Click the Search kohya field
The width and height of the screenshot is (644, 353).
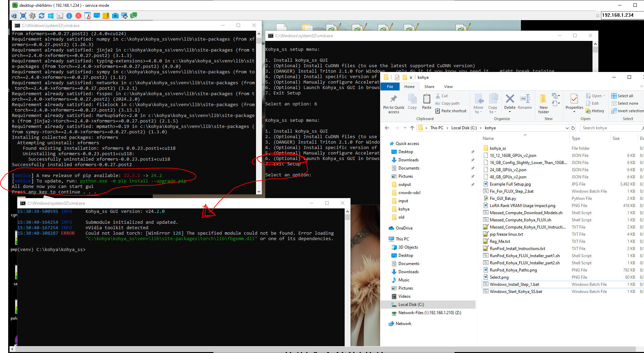tap(612, 128)
